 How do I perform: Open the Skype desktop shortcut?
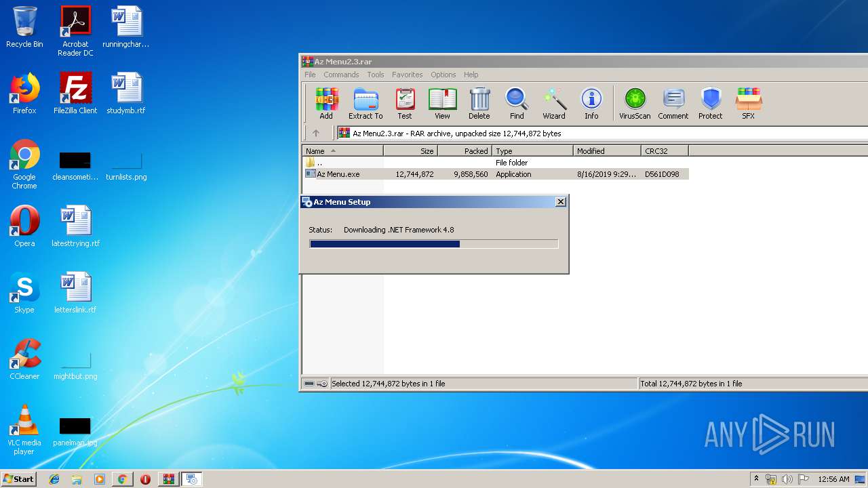pyautogui.click(x=24, y=293)
